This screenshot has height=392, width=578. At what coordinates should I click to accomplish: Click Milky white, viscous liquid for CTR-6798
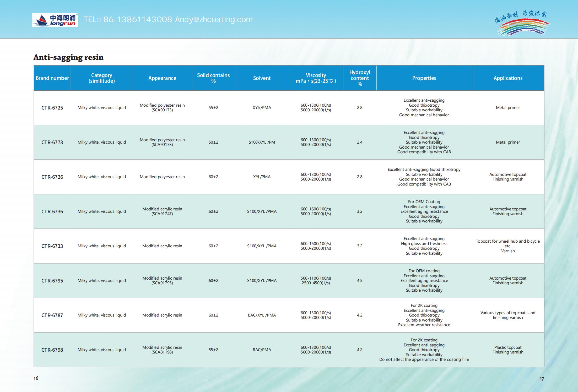click(102, 350)
